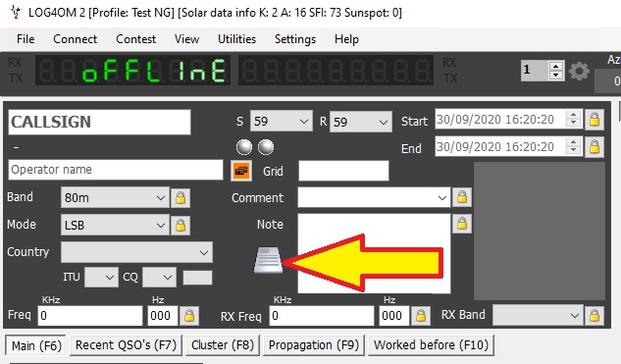Image resolution: width=621 pixels, height=364 pixels.
Task: Toggle the Mode lock icon
Action: [x=181, y=226]
